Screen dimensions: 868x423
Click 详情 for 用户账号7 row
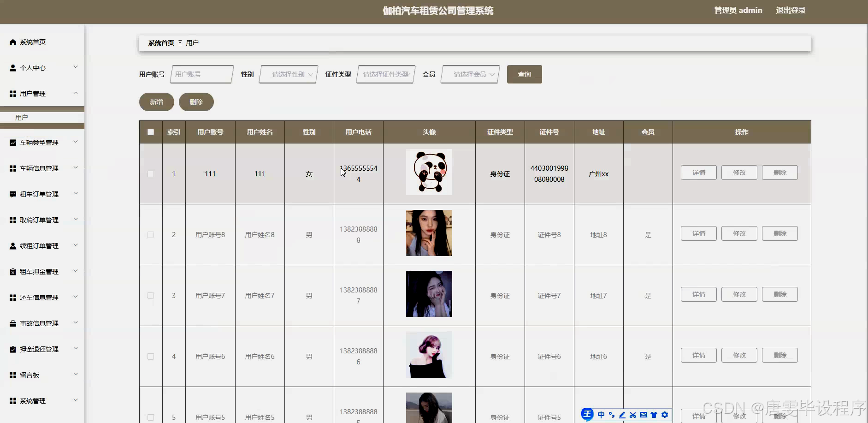coord(699,294)
